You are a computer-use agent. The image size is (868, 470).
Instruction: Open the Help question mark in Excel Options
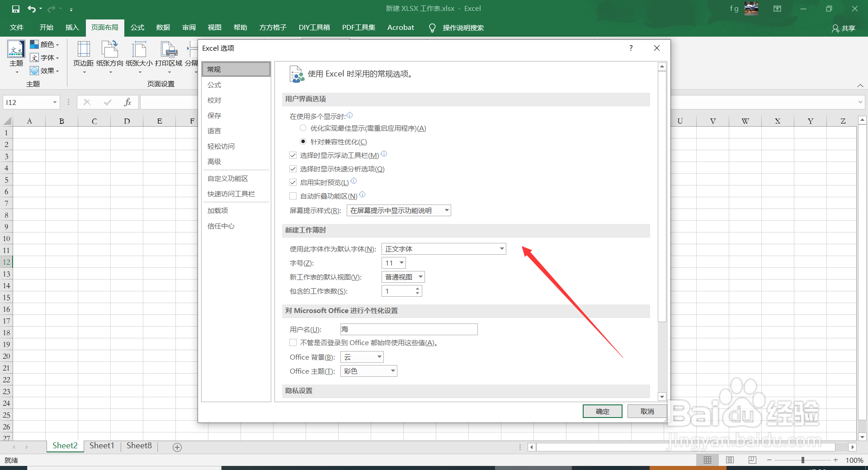tap(631, 48)
